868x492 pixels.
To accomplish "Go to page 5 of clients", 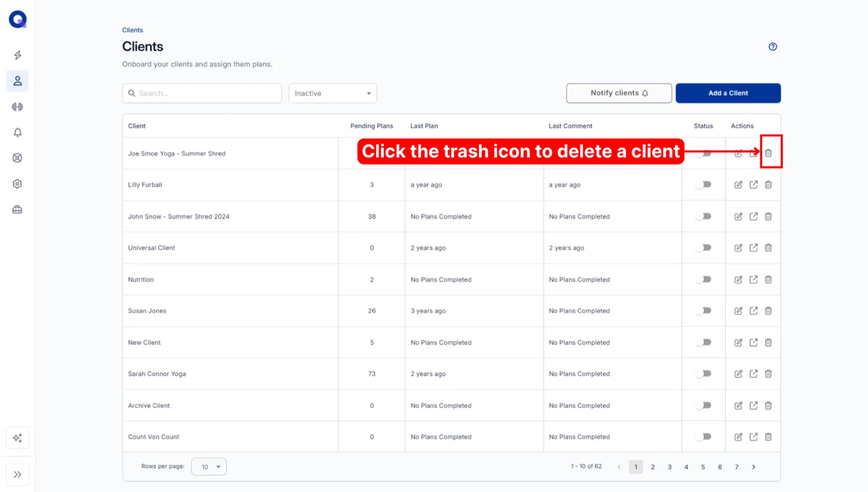I will pos(703,467).
